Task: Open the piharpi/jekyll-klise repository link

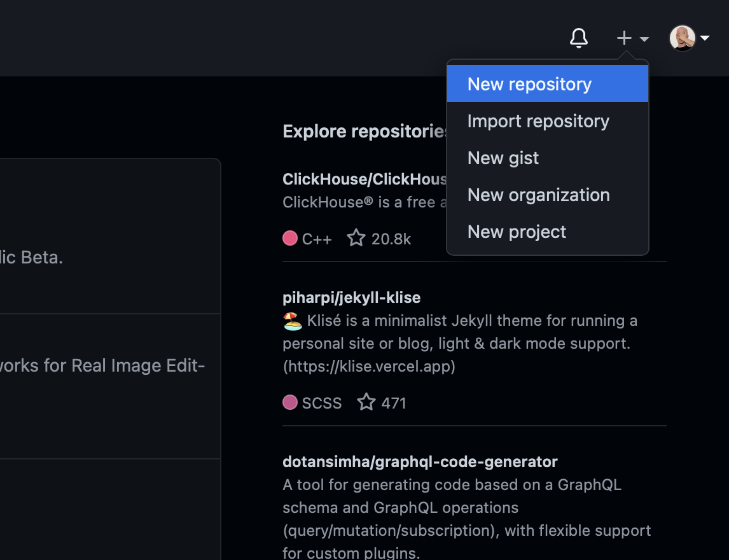Action: click(352, 298)
